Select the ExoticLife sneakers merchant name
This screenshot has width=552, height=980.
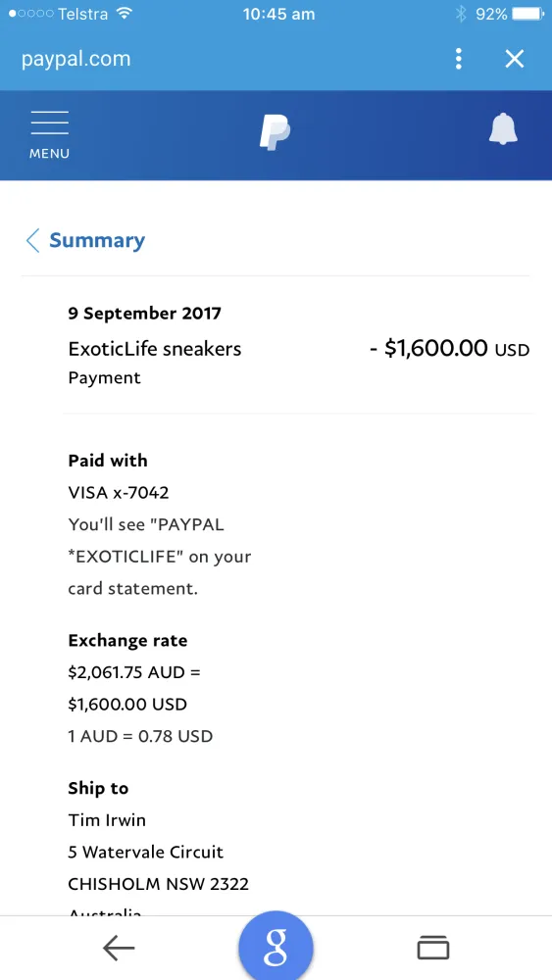[154, 349]
